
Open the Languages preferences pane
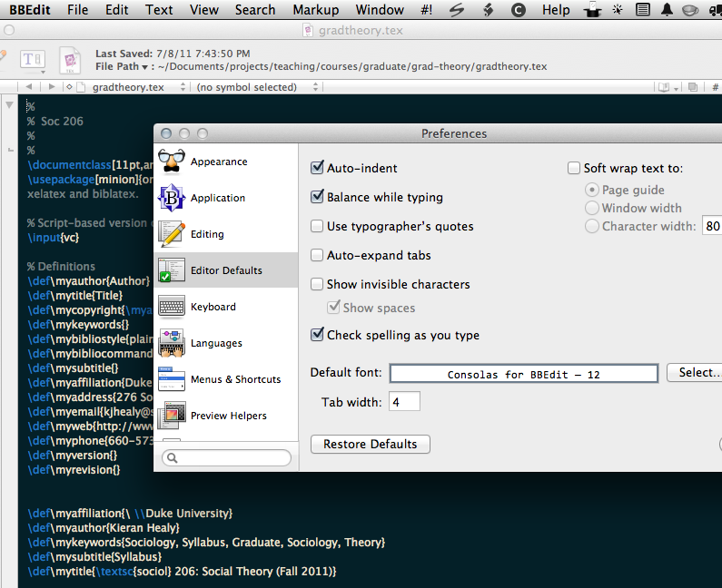pos(172,343)
